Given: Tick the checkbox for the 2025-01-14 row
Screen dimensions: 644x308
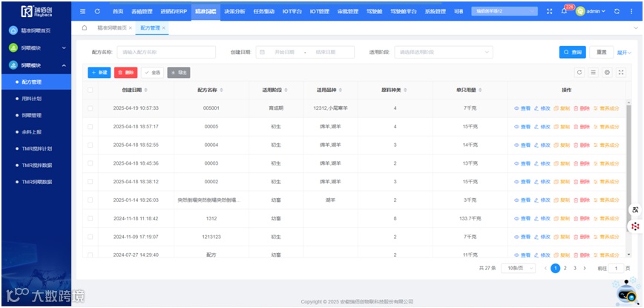Looking at the screenshot, I should [91, 200].
